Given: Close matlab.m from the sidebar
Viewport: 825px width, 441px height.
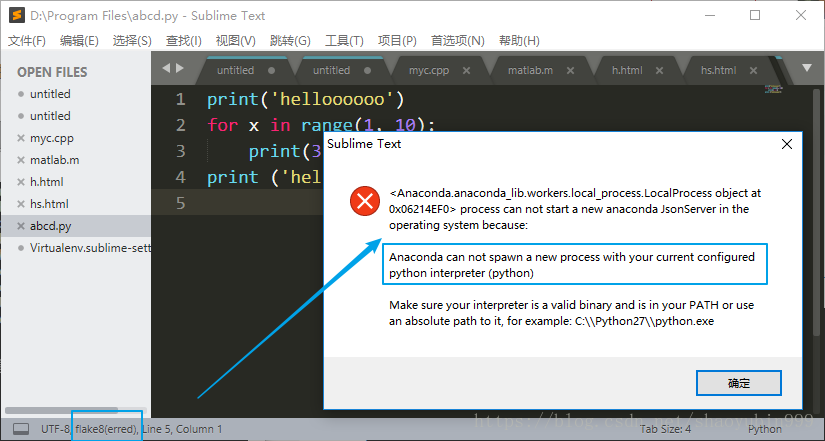Looking at the screenshot, I should click(x=21, y=160).
